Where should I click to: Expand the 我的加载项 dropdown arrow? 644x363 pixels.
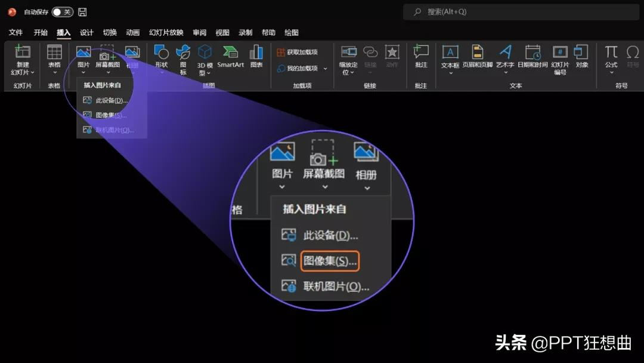326,69
